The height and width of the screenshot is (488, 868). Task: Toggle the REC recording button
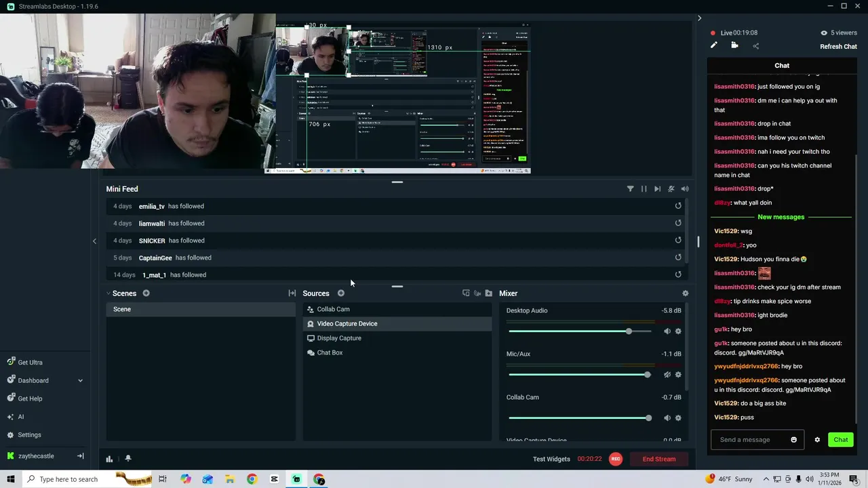coord(615,459)
